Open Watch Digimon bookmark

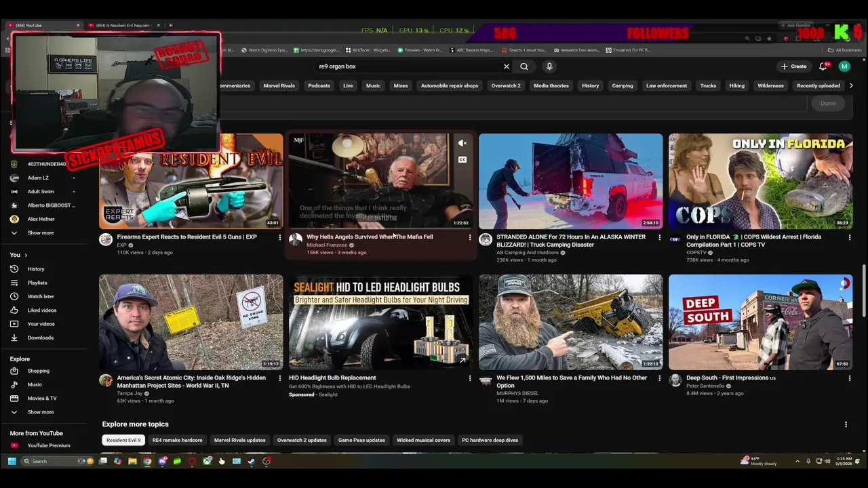point(264,50)
